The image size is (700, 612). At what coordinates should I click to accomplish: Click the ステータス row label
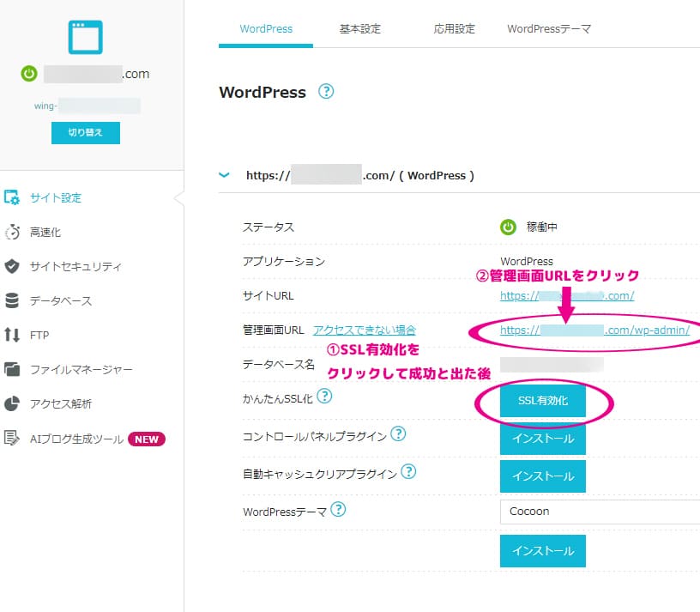pos(269,227)
